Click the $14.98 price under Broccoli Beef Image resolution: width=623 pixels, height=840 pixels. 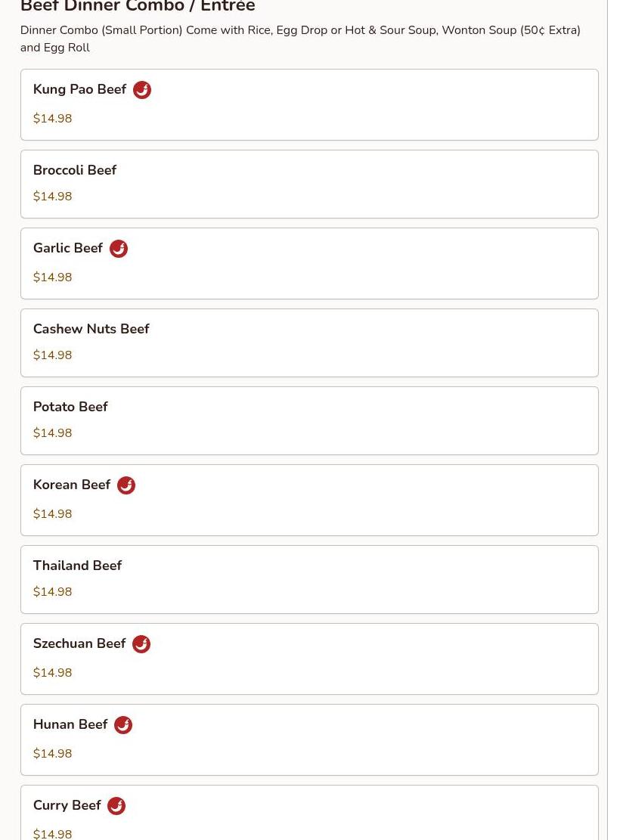pyautogui.click(x=52, y=196)
